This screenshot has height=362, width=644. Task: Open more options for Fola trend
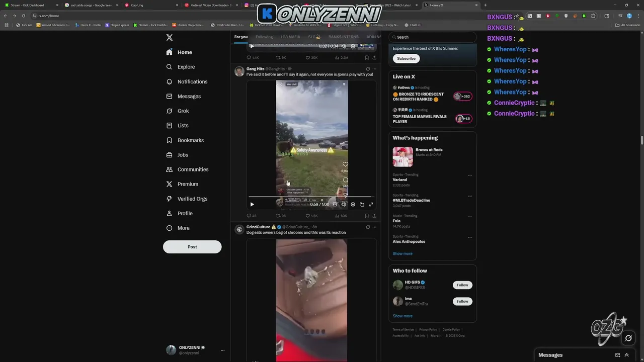[470, 217]
